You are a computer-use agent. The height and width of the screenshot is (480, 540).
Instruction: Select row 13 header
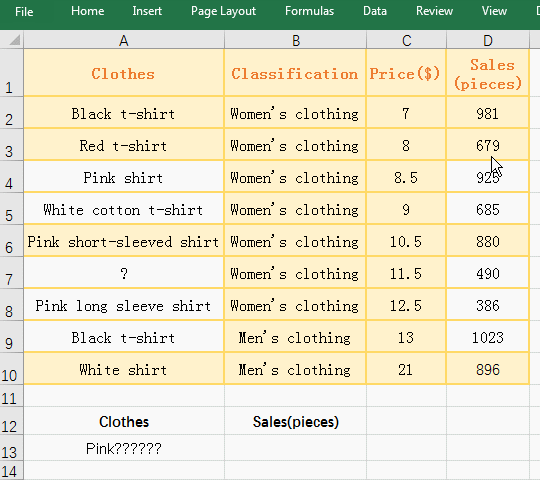point(11,448)
